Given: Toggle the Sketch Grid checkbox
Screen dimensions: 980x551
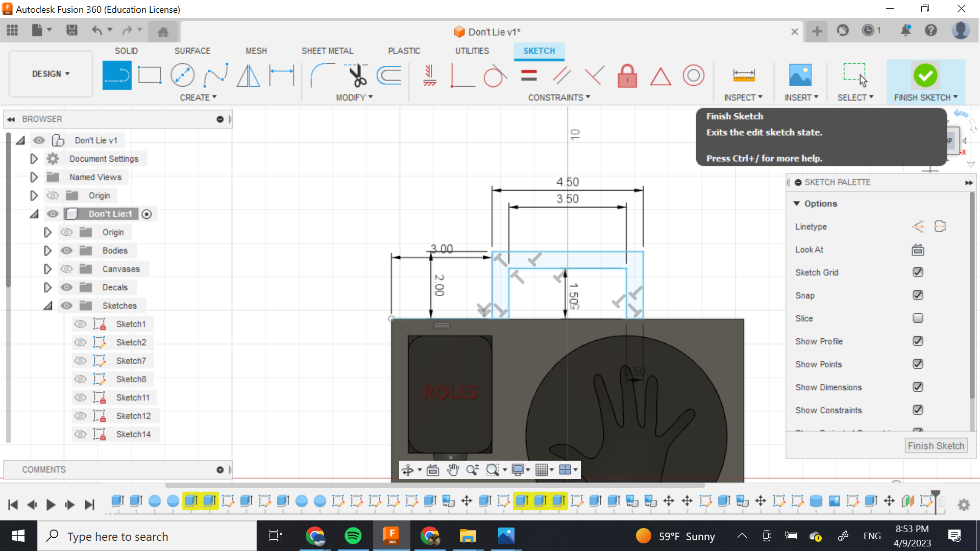Looking at the screenshot, I should tap(918, 272).
